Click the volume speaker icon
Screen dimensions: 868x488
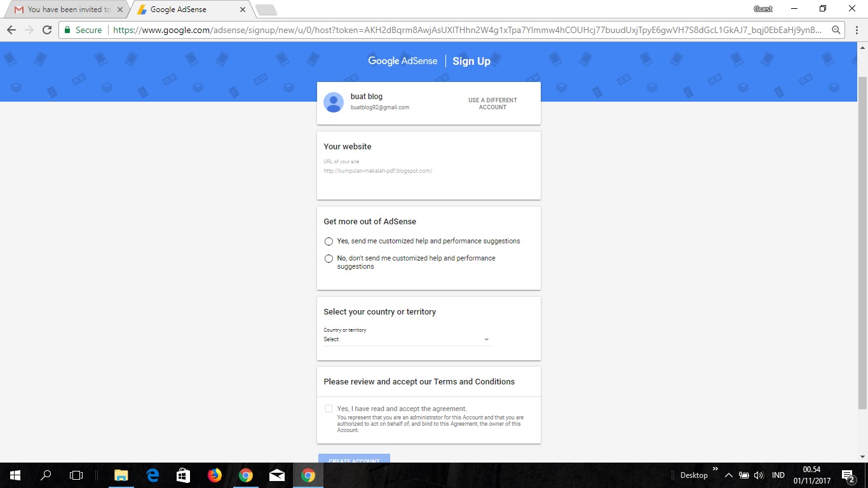pos(758,475)
